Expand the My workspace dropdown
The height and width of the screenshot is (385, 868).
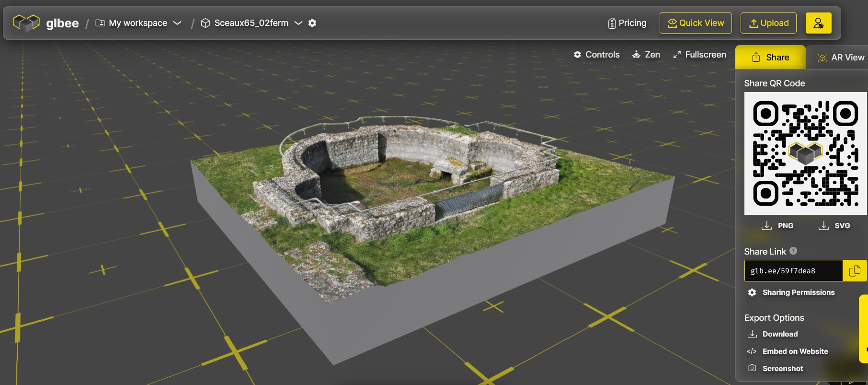coord(177,23)
